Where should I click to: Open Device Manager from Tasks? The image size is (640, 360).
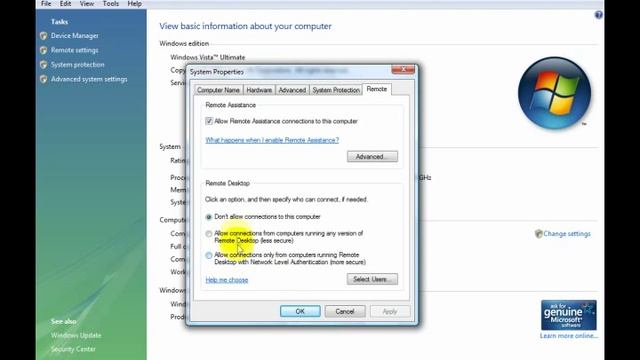[75, 36]
